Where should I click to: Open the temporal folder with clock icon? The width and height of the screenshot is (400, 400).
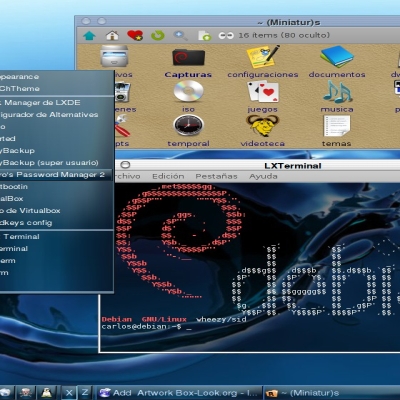[x=188, y=131]
